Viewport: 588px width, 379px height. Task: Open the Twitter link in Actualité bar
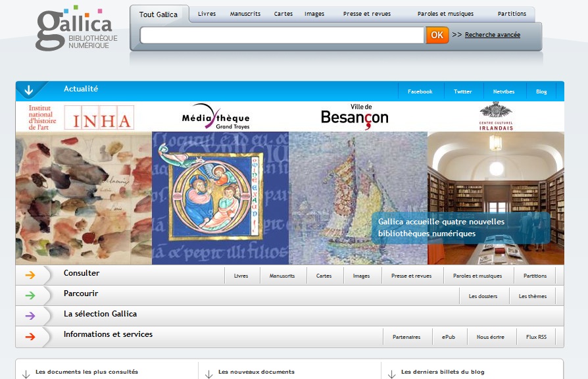(463, 91)
